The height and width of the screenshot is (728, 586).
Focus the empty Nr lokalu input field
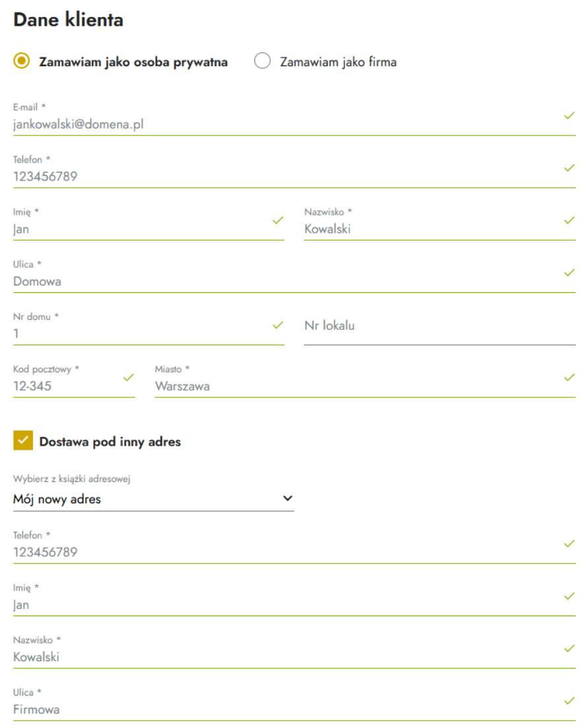(x=440, y=329)
